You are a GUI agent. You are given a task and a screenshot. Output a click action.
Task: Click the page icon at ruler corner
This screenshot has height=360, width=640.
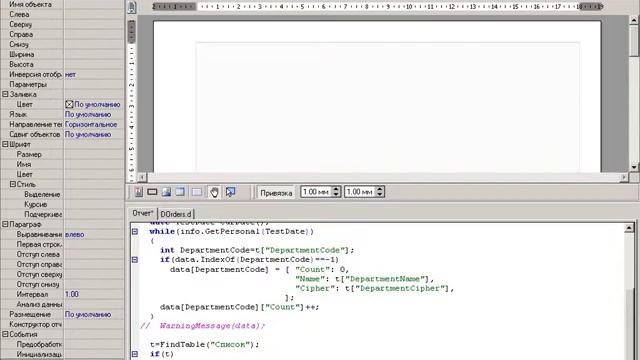(x=131, y=7)
